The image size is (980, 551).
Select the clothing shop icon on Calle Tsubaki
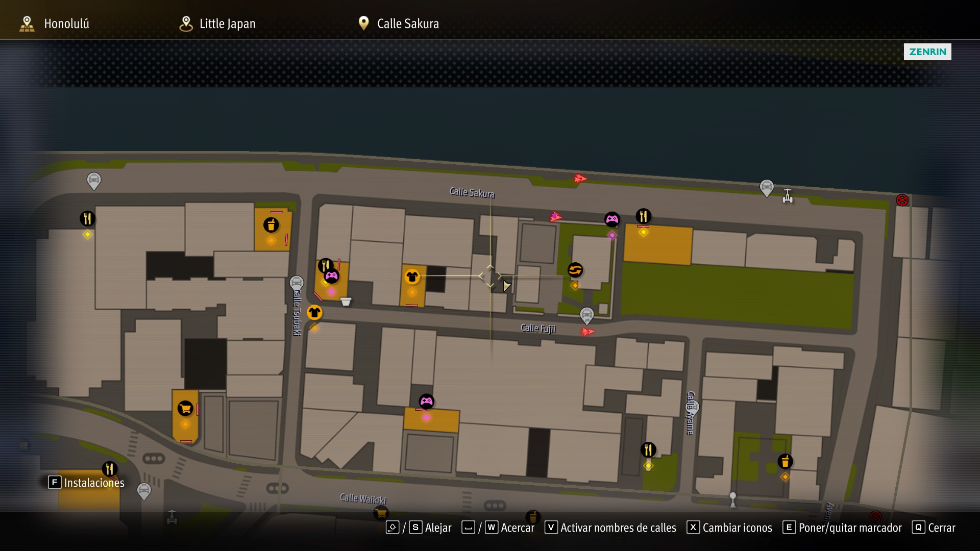coord(314,312)
